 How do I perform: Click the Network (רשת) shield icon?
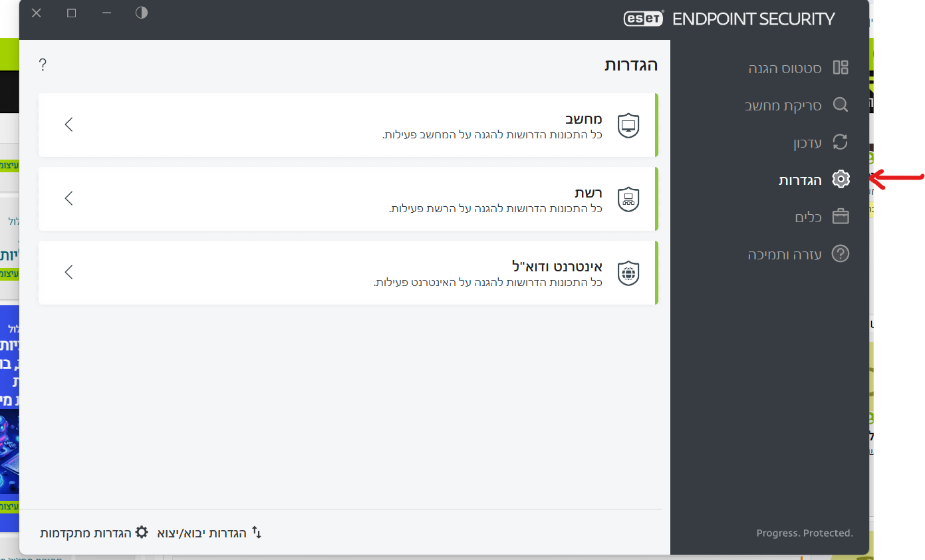point(628,199)
